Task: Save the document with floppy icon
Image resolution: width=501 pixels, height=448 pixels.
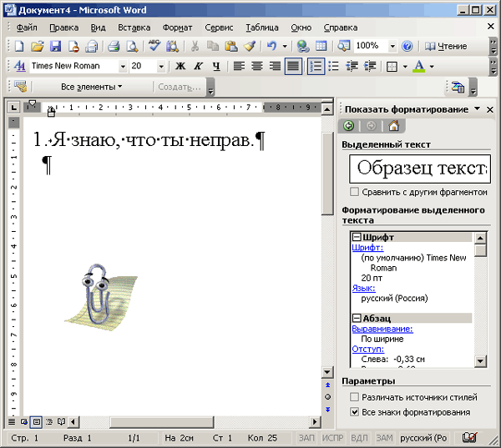Action: (55, 47)
